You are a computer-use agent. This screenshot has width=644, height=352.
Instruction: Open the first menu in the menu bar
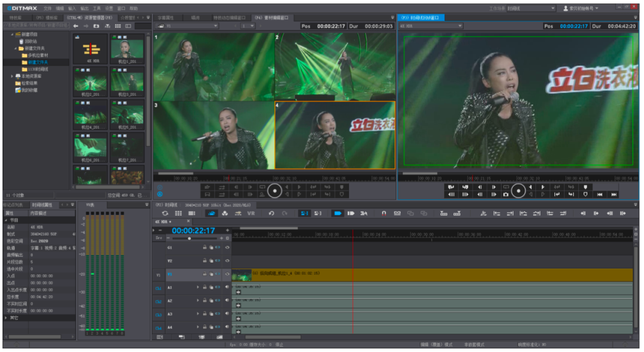tap(48, 8)
